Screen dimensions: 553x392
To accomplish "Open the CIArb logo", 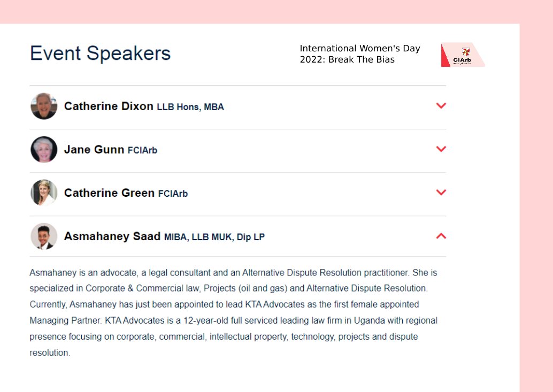I will click(x=463, y=55).
